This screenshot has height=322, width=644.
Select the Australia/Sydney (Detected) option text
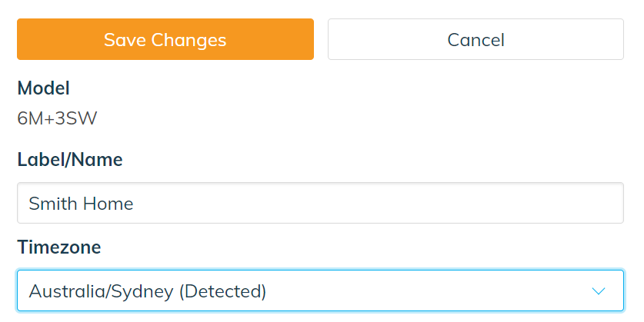tap(148, 291)
